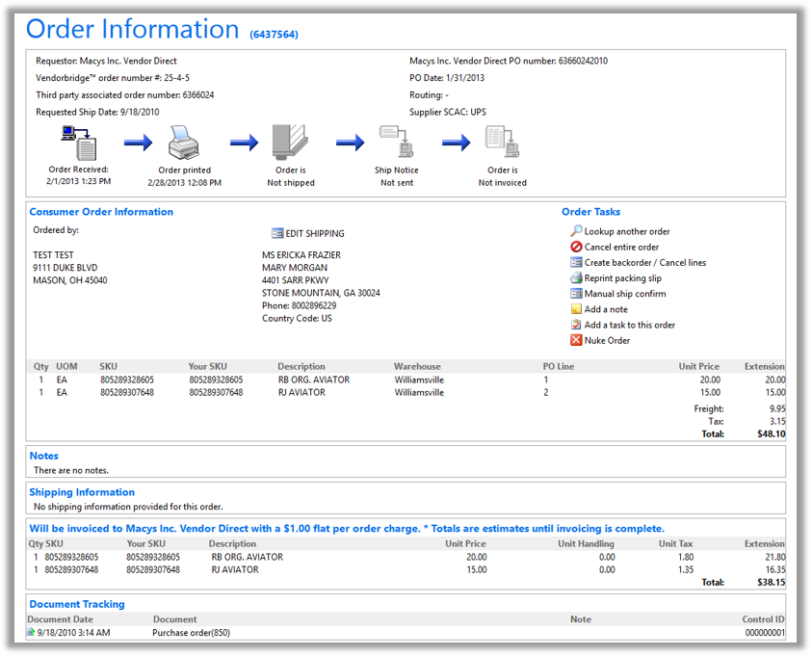Screen dimensions: 812x656
Task: Click the clipboard icon beside Add a task
Action: point(576,325)
